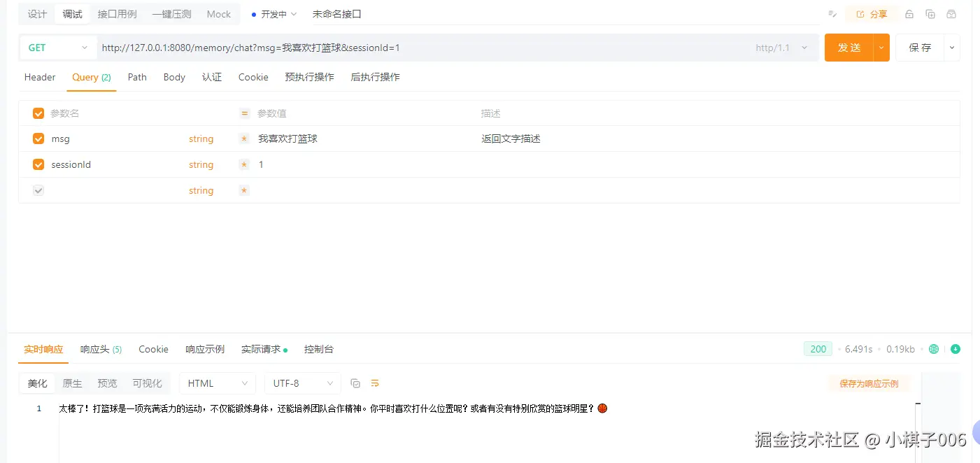
Task: Open the 一键压测 tab
Action: tap(171, 14)
